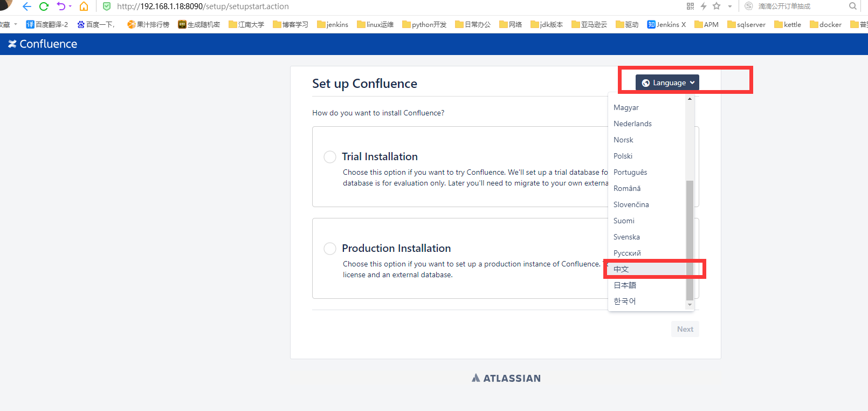Click the search magnifier icon
The width and height of the screenshot is (868, 411).
[852, 6]
